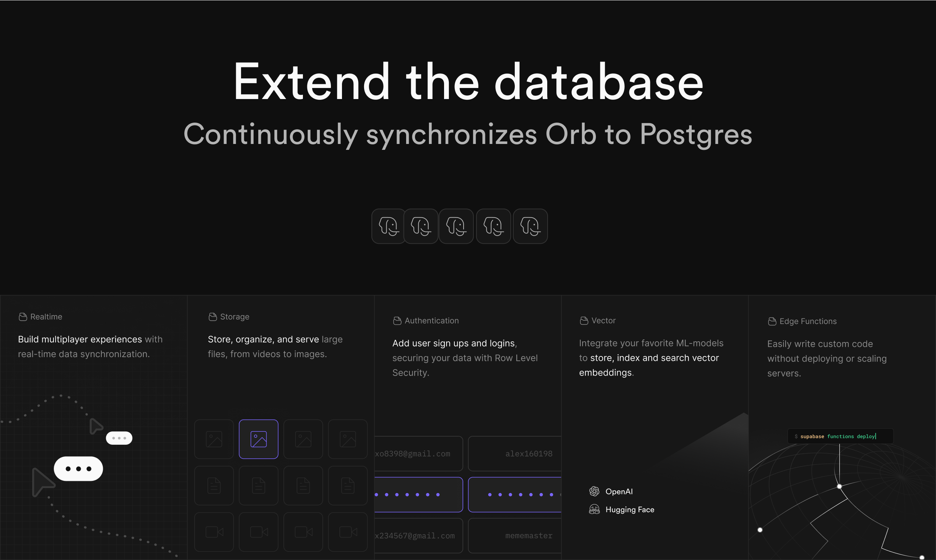Image resolution: width=936 pixels, height=560 pixels.
Task: Focus the password field below alex160198
Action: pos(515,495)
